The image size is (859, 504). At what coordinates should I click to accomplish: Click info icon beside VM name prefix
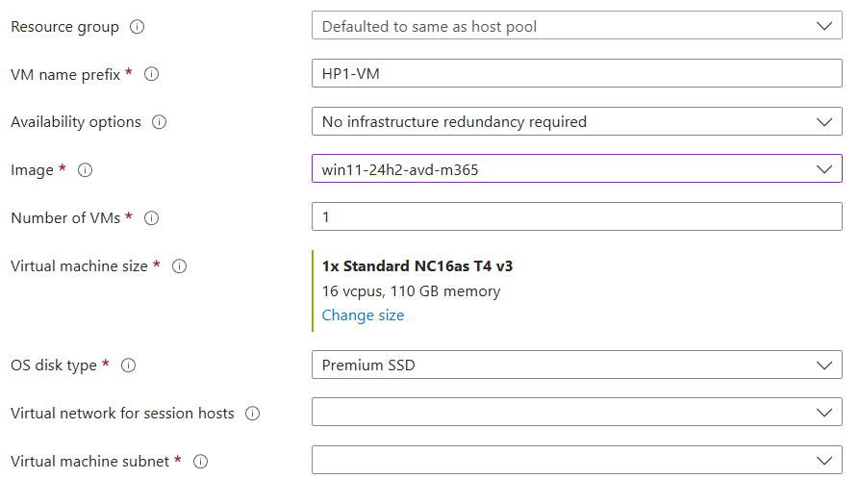coord(151,74)
